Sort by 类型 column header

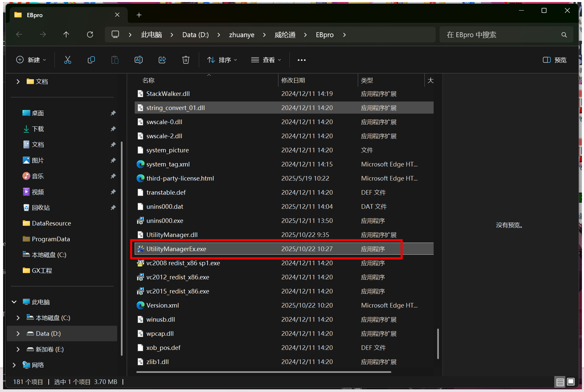(x=367, y=81)
